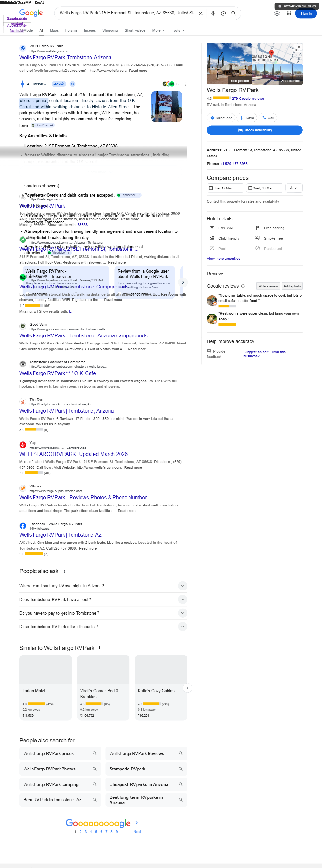The height and width of the screenshot is (868, 326).
Task: Start a voice search with the microphone icon
Action: point(216,14)
